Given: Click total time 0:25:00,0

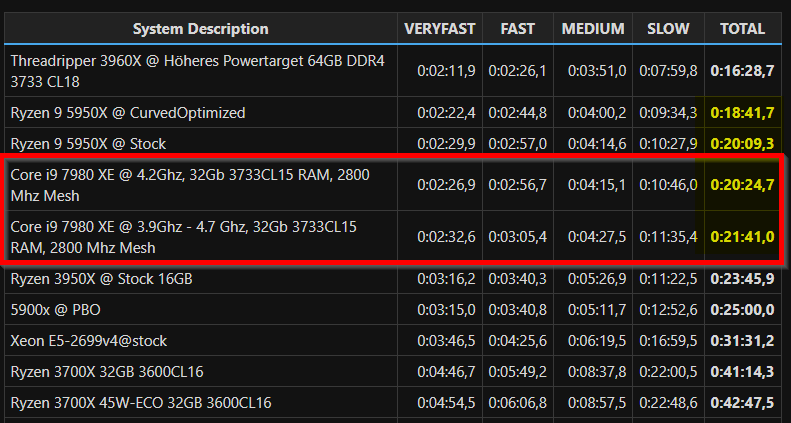Looking at the screenshot, I should coord(742,310).
